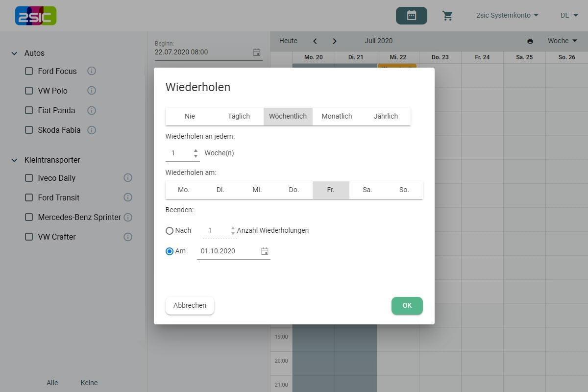
Task: Show info for Ford Focus
Action: click(x=92, y=71)
